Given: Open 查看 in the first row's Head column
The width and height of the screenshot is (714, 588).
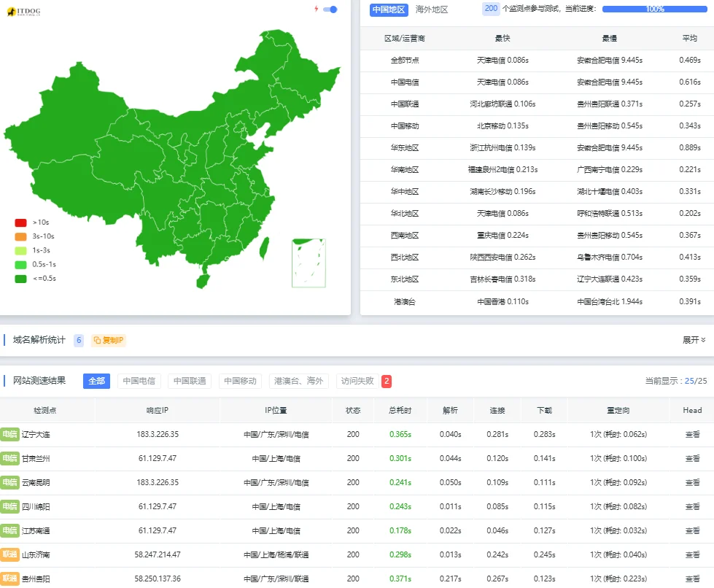Looking at the screenshot, I should 692,434.
